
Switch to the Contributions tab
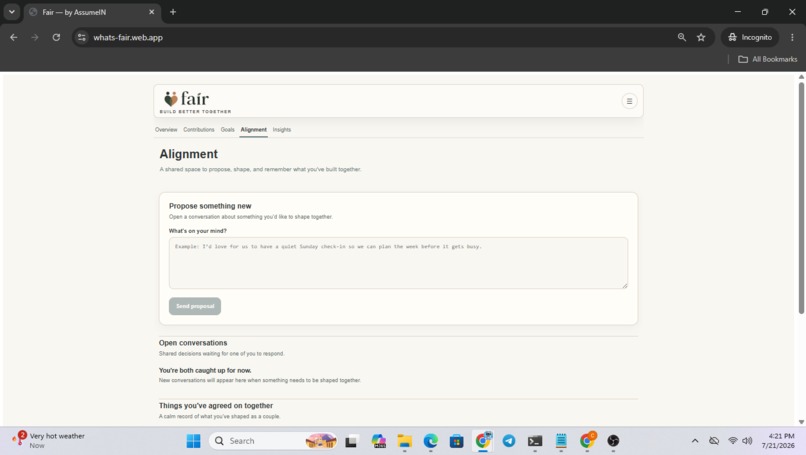coord(198,130)
